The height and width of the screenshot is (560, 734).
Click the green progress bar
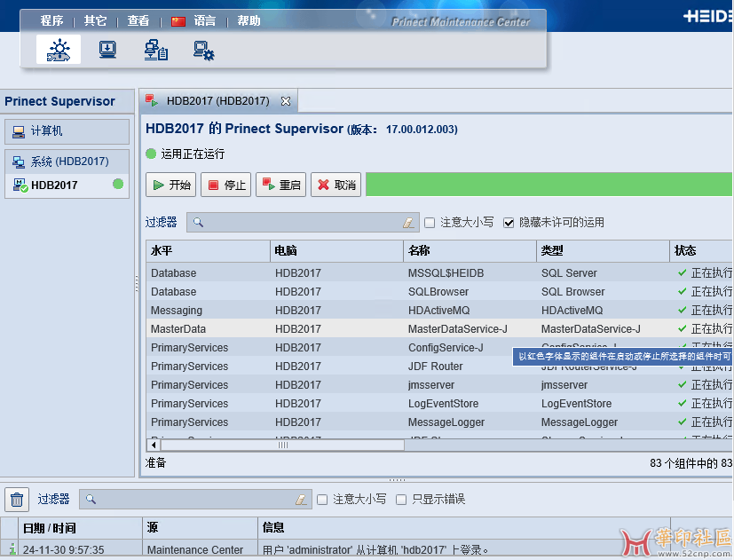(x=549, y=185)
